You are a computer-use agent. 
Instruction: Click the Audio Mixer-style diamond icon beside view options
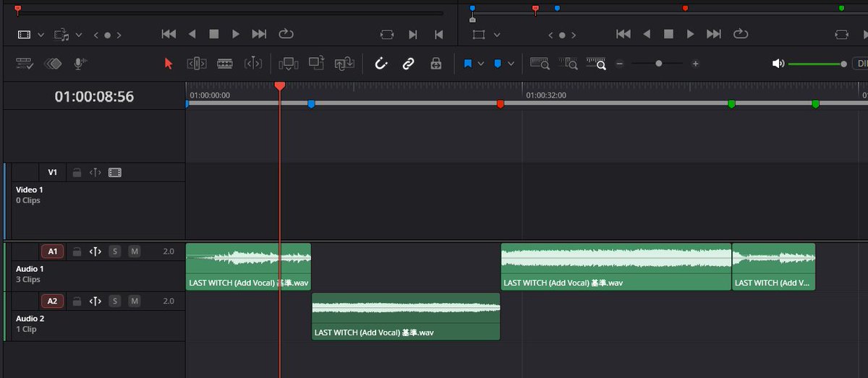click(x=53, y=64)
